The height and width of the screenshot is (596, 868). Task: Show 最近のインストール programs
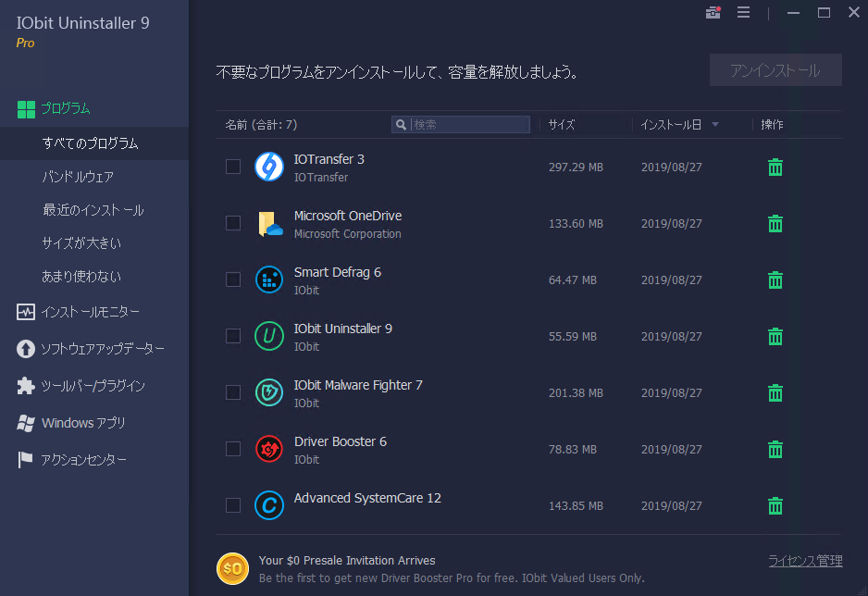(93, 210)
